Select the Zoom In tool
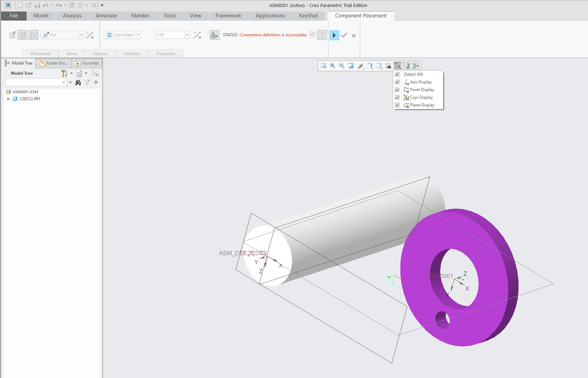The height and width of the screenshot is (378, 588). tap(332, 66)
